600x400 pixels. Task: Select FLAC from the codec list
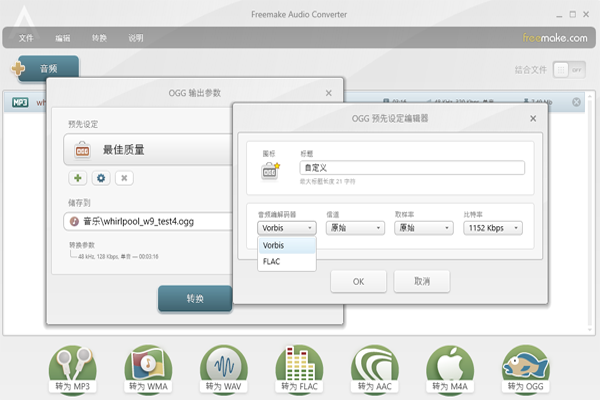coord(287,262)
